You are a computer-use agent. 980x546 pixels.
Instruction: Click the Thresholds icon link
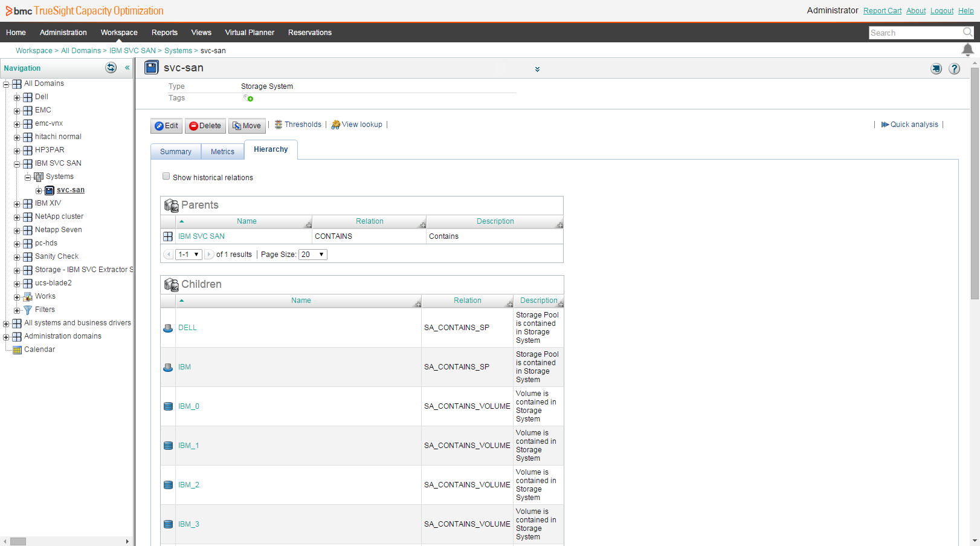(x=279, y=125)
